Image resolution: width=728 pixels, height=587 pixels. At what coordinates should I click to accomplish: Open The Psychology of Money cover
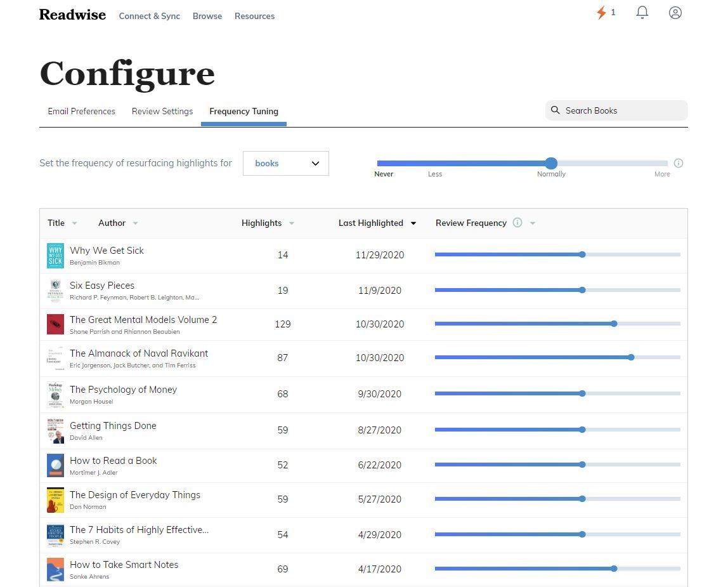[55, 395]
